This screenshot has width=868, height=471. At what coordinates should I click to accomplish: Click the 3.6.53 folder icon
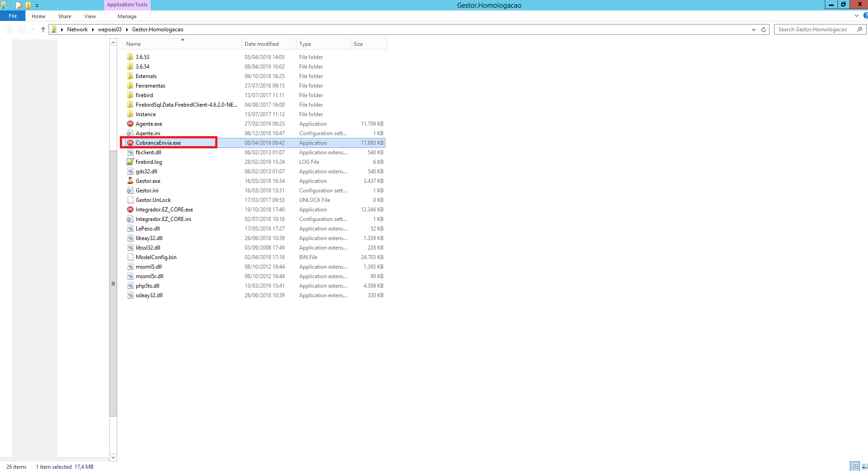pos(130,57)
